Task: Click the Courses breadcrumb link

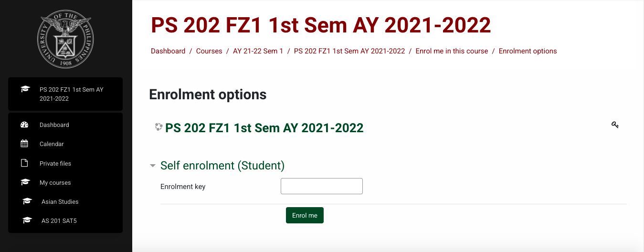Action: (209, 51)
